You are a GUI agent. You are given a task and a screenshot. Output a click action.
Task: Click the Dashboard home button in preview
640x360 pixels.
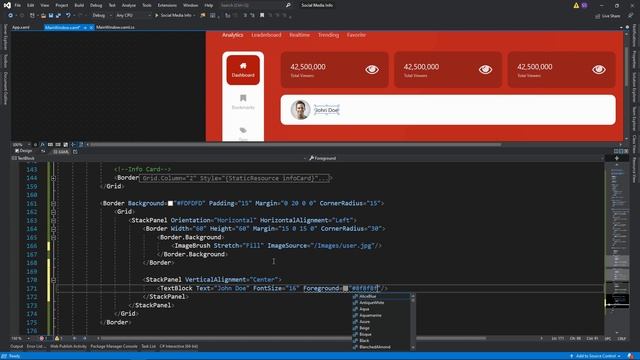coord(243,70)
